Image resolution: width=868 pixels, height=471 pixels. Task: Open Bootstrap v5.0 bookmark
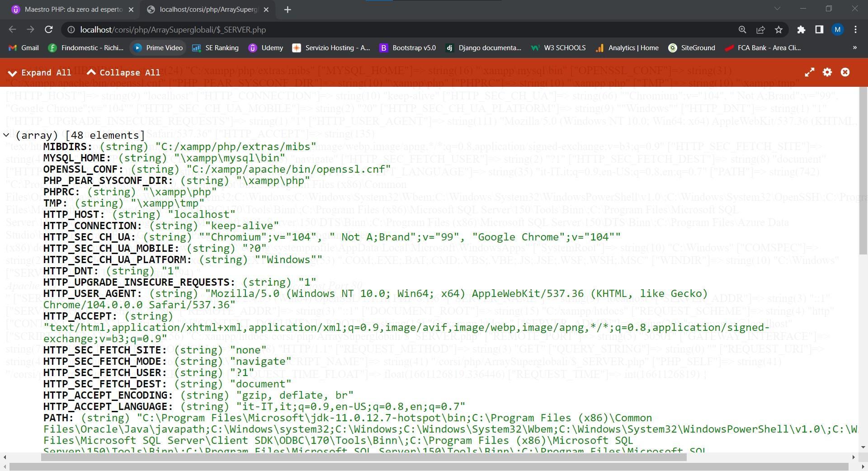[407, 48]
